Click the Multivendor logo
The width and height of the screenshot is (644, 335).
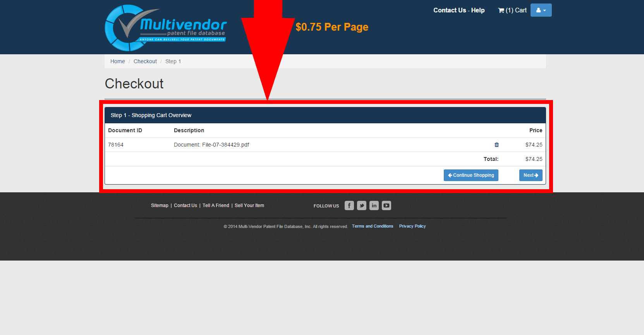(x=166, y=28)
